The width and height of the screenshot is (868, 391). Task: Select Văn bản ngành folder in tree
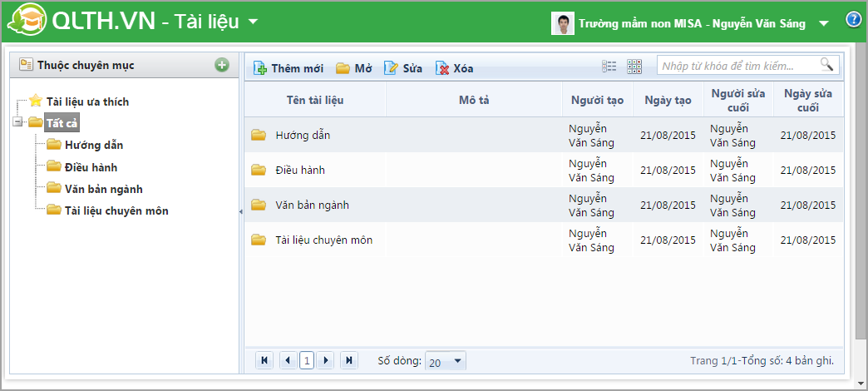click(x=103, y=189)
